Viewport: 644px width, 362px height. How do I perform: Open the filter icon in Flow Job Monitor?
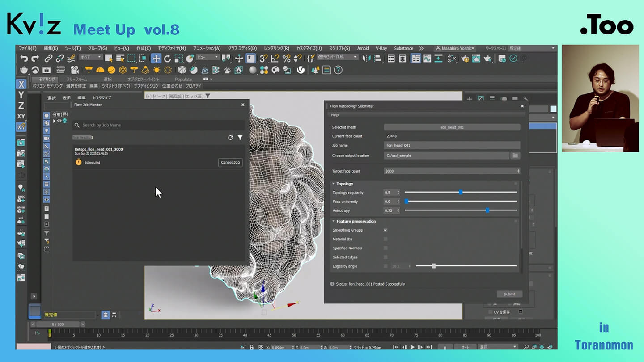pos(240,138)
